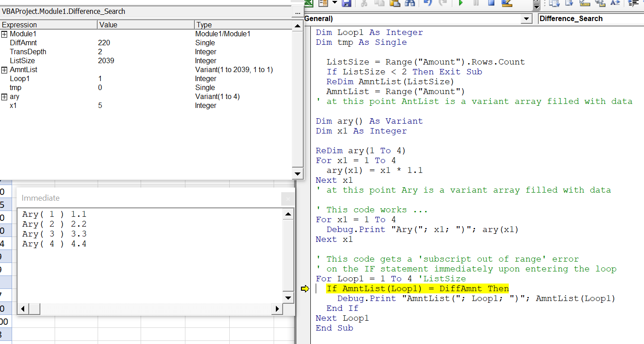
Task: Click the Redo arrow icon
Action: point(443,3)
